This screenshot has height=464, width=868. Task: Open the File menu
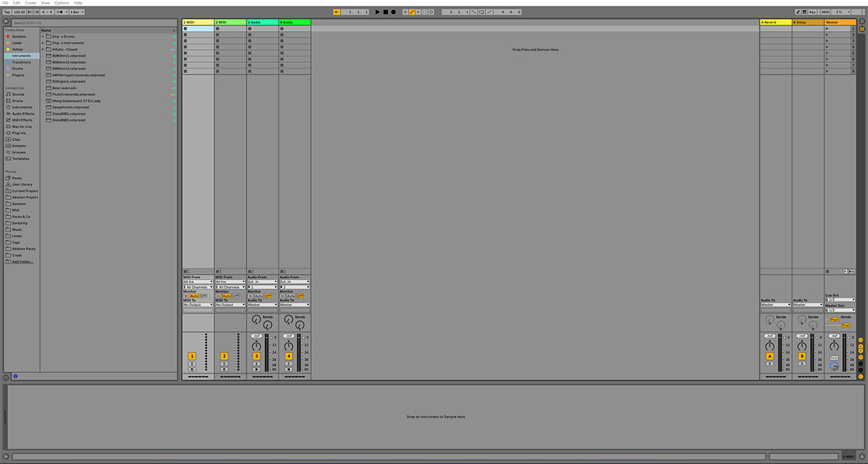pyautogui.click(x=6, y=3)
